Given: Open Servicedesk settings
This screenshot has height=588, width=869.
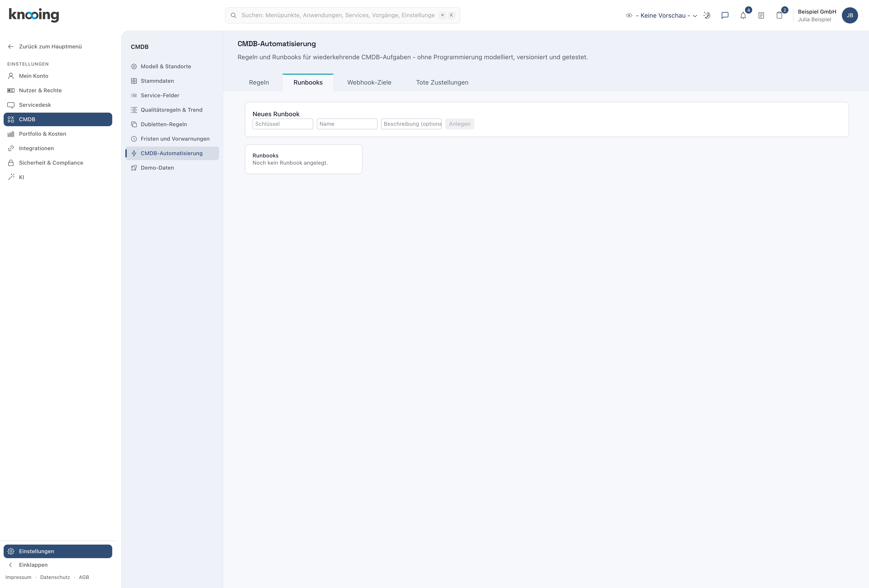Looking at the screenshot, I should pyautogui.click(x=58, y=105).
